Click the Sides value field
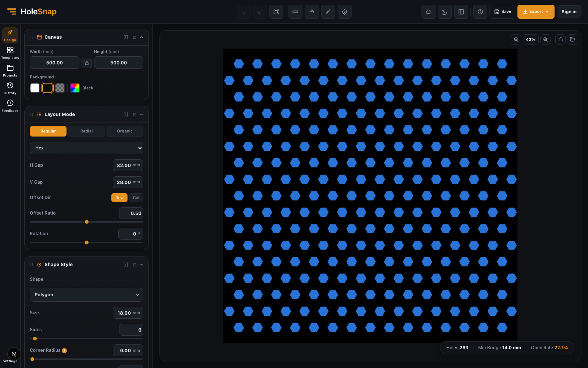This screenshot has width=588, height=368. point(131,330)
